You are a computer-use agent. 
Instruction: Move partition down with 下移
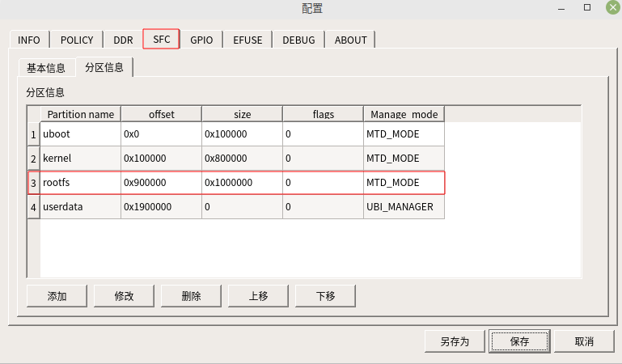click(x=325, y=296)
